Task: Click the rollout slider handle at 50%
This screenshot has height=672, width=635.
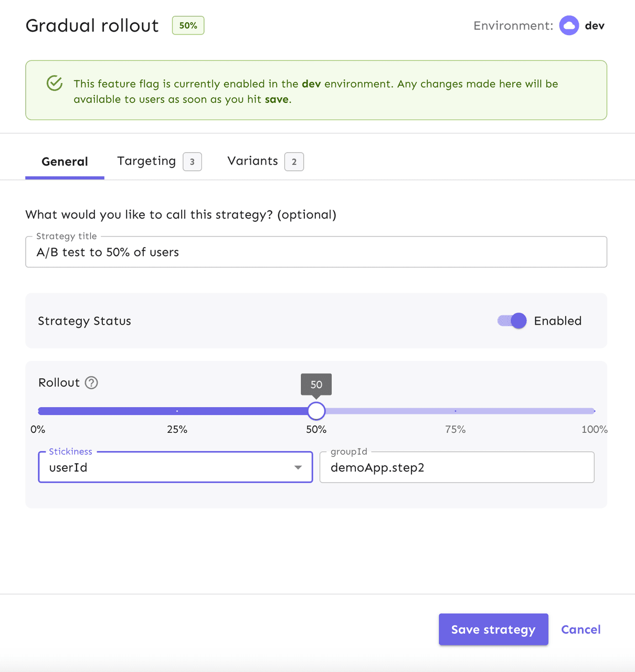Action: pyautogui.click(x=316, y=411)
